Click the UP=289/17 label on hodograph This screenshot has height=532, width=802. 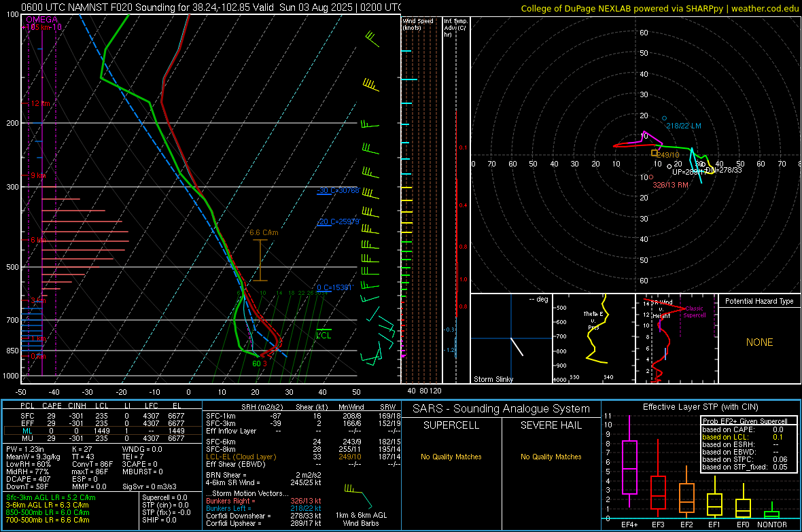[x=689, y=173]
